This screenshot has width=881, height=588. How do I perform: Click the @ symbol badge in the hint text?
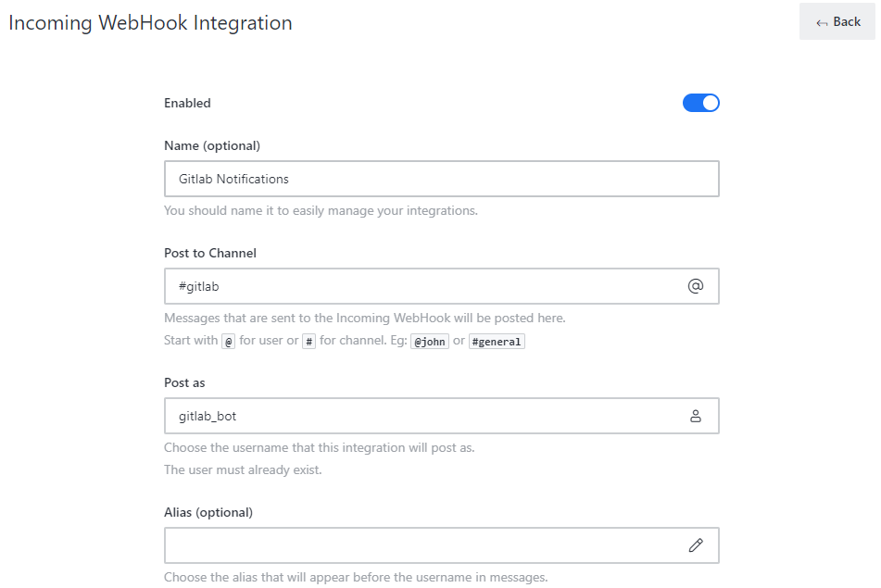(x=228, y=341)
